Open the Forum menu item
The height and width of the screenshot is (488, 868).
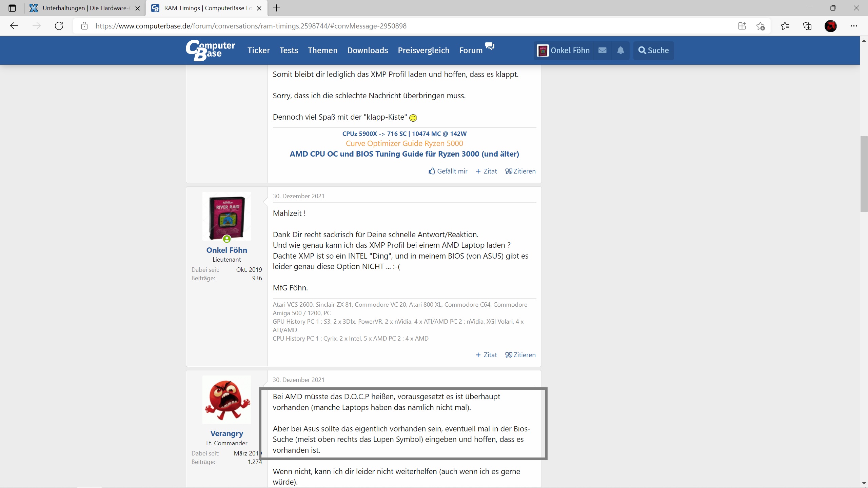[471, 50]
